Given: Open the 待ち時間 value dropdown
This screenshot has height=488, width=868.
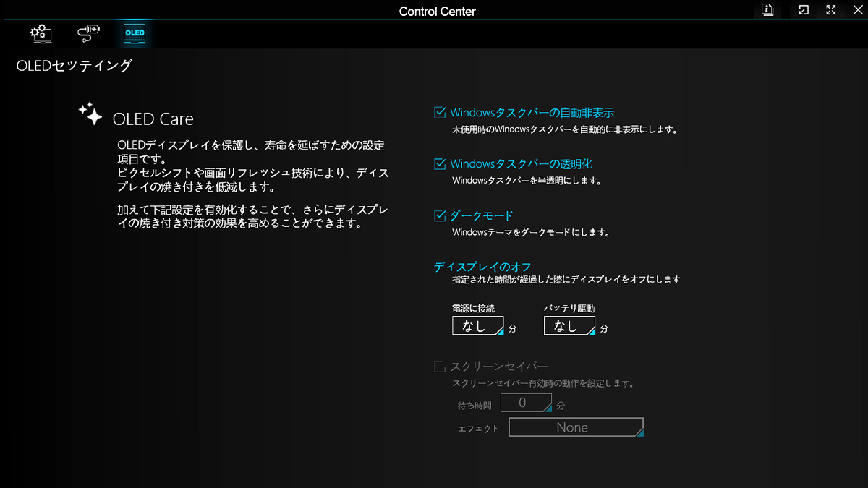Looking at the screenshot, I should [x=527, y=403].
